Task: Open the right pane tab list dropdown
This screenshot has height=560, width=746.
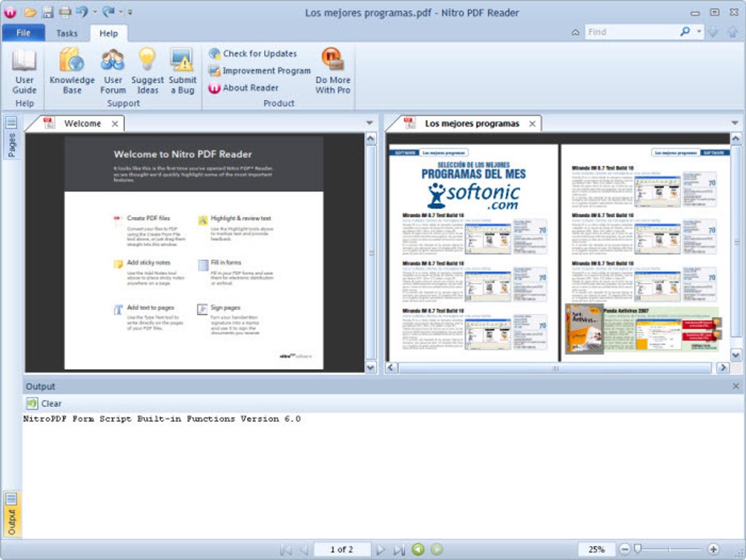Action: coord(734,123)
